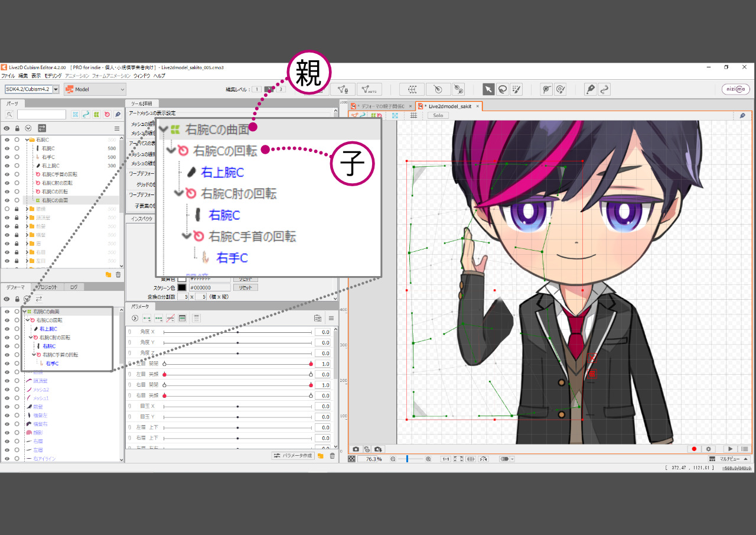The image size is (756, 535).
Task: Click the create warp deformer icon
Action: click(x=412, y=89)
